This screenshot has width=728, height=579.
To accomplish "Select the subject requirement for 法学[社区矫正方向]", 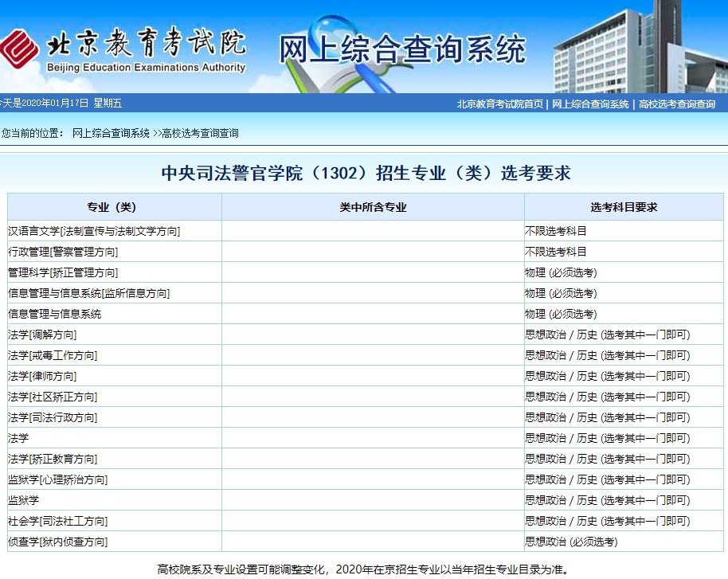I will 608,397.
